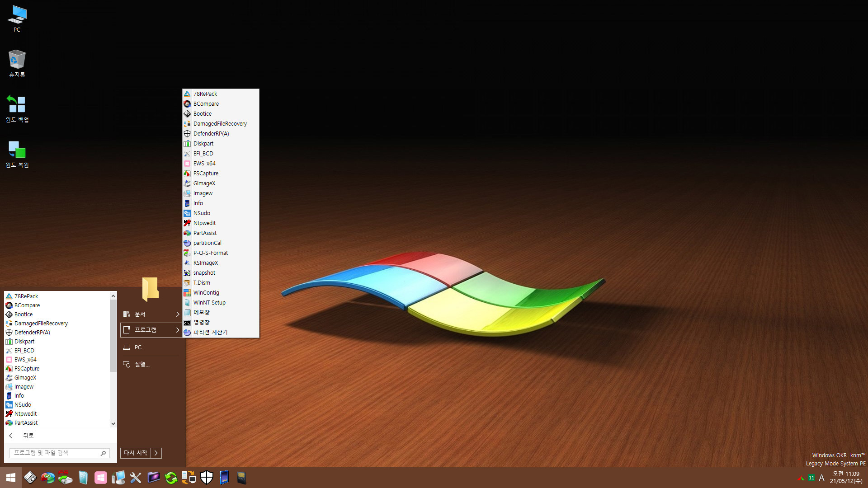Click the 다시 시작 restart button
Screen dimensions: 868x488
136,453
